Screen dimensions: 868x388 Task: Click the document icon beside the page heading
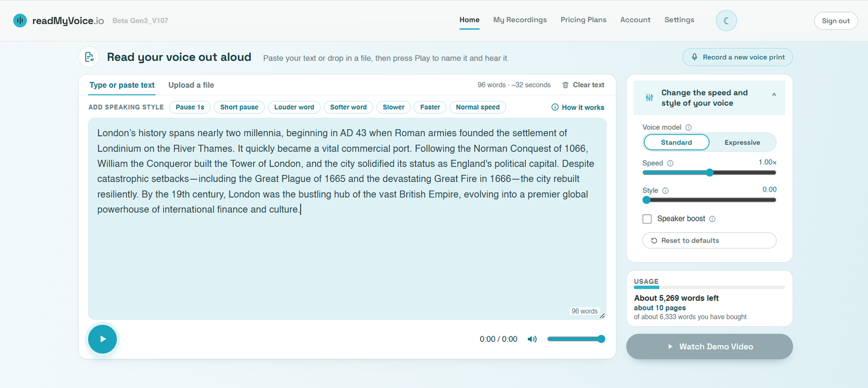(89, 57)
